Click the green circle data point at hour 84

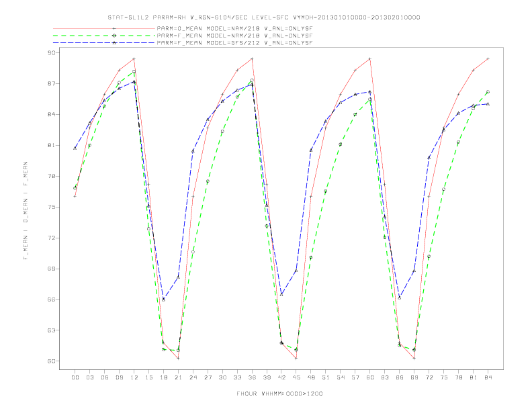(488, 92)
